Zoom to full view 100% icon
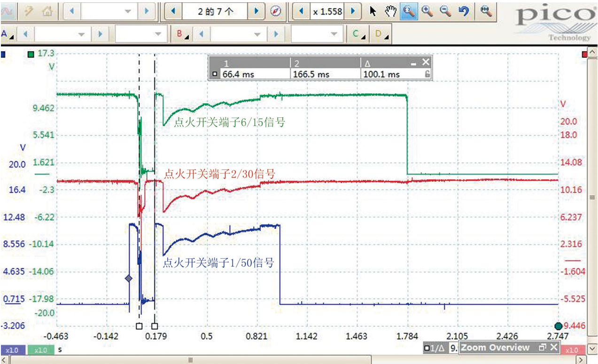 487,11
